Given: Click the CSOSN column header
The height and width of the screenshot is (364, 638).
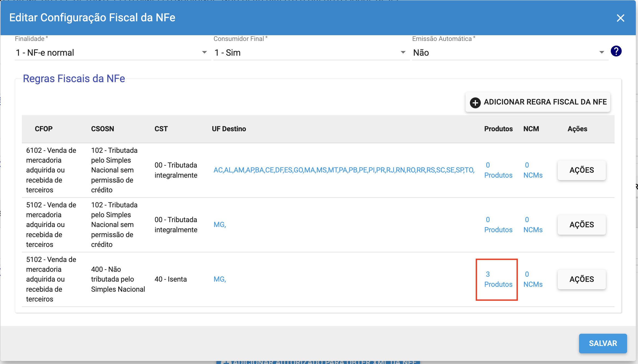Looking at the screenshot, I should pos(103,129).
